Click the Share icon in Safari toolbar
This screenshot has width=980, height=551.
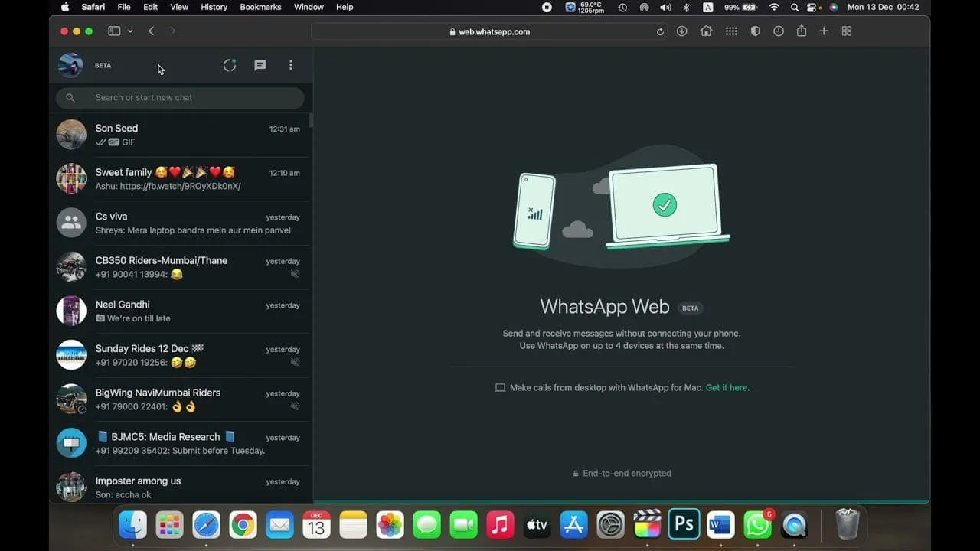click(x=801, y=31)
